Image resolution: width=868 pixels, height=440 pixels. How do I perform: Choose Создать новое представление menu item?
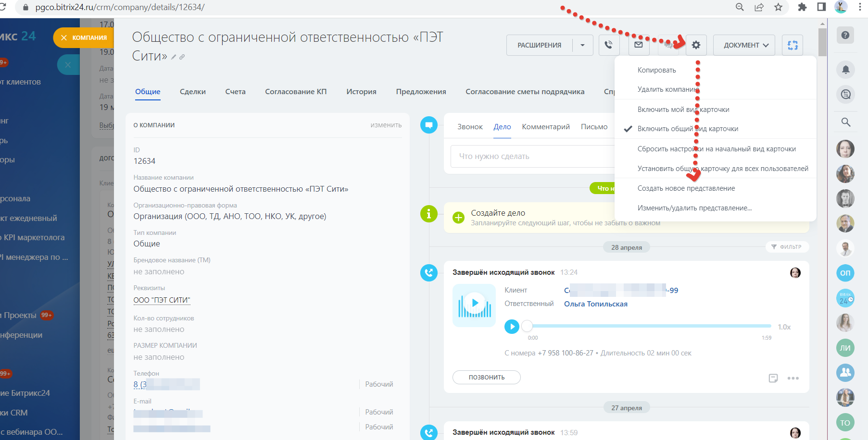tap(686, 188)
